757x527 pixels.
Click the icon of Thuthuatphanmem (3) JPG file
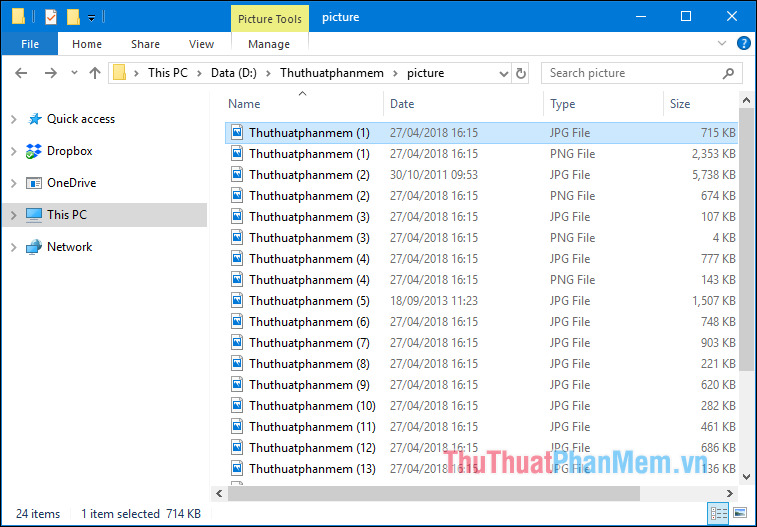click(x=237, y=216)
